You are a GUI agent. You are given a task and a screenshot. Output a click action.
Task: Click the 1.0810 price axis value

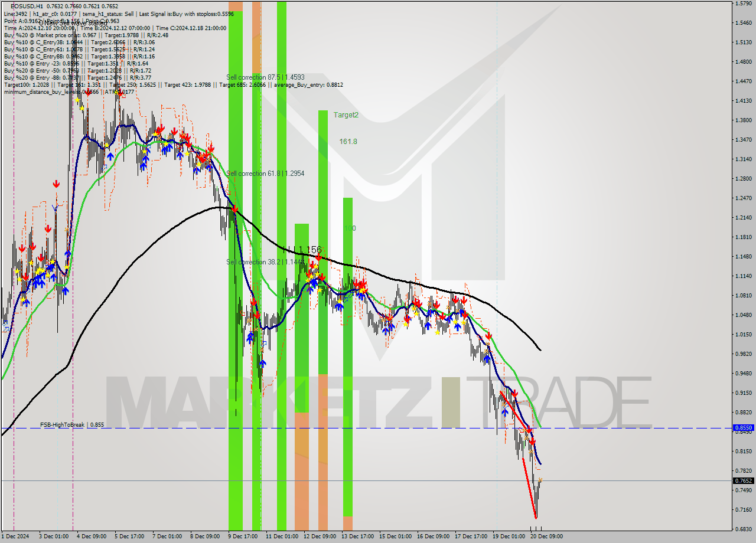pyautogui.click(x=743, y=296)
